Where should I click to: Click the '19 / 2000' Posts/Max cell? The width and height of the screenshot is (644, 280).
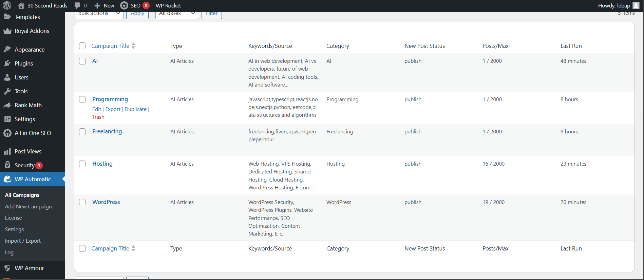click(493, 202)
